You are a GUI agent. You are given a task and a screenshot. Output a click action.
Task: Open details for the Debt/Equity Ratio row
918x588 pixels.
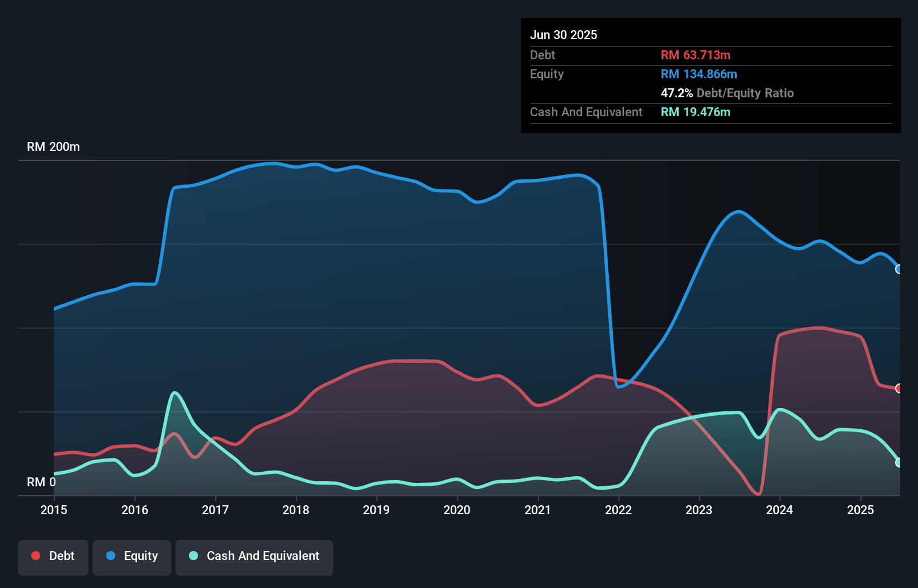click(727, 93)
